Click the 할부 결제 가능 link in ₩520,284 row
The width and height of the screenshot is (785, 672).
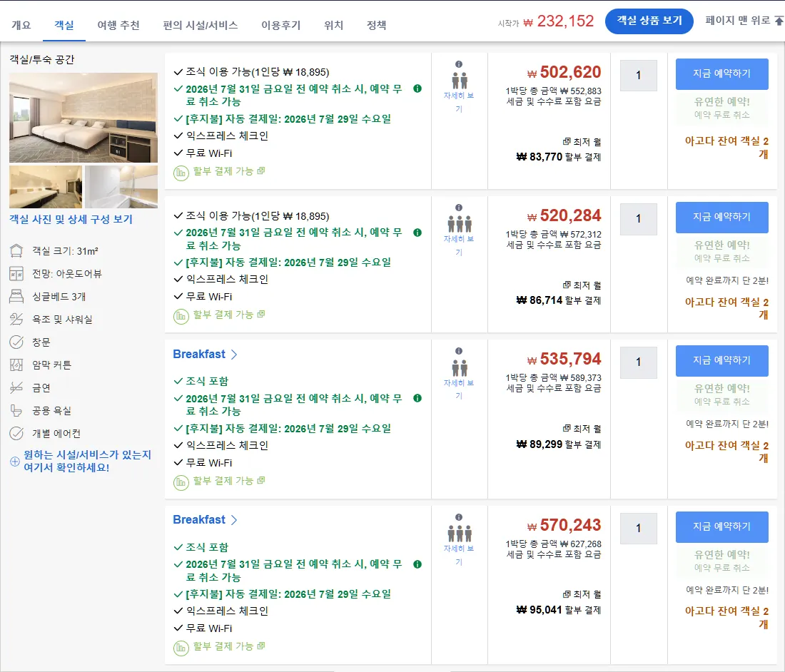pos(229,315)
